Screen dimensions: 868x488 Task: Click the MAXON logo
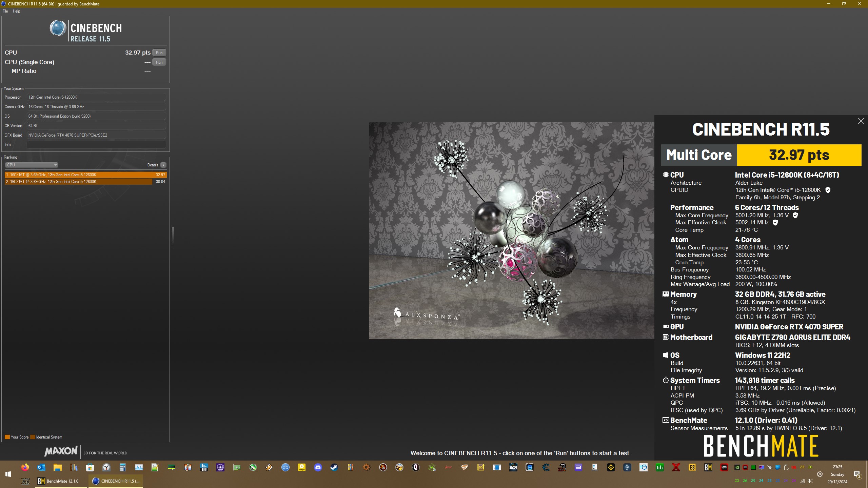(x=61, y=451)
